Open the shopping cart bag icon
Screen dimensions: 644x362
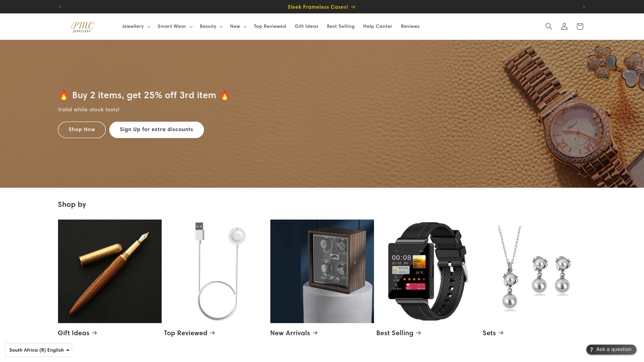(580, 26)
